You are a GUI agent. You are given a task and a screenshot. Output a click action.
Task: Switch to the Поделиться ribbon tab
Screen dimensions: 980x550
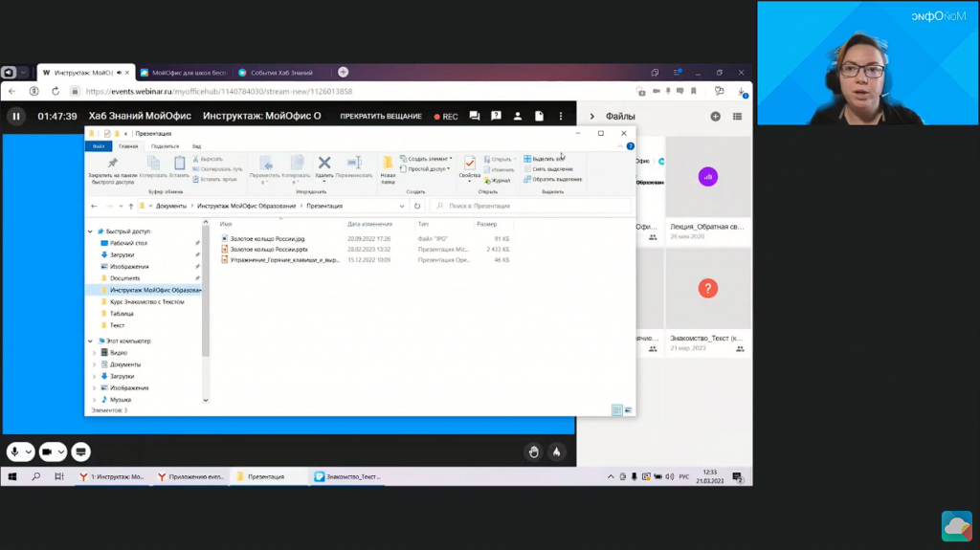point(165,146)
